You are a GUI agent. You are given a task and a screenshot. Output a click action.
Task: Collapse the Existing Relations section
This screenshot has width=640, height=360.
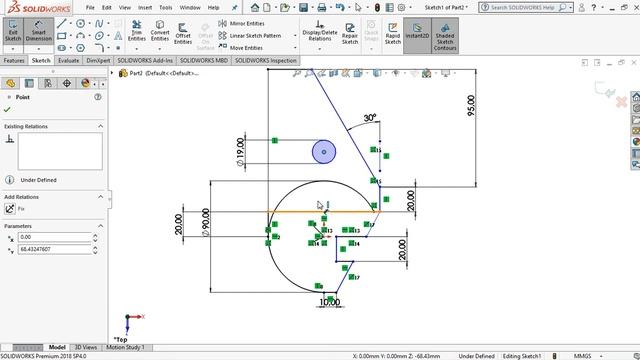(x=100, y=126)
